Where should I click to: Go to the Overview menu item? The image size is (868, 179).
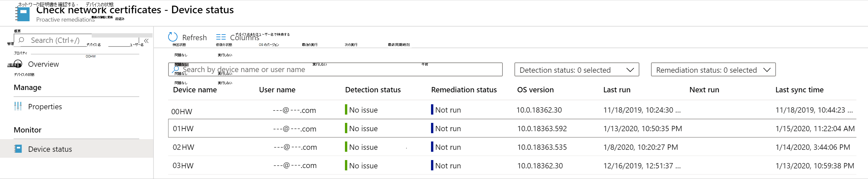(44, 64)
